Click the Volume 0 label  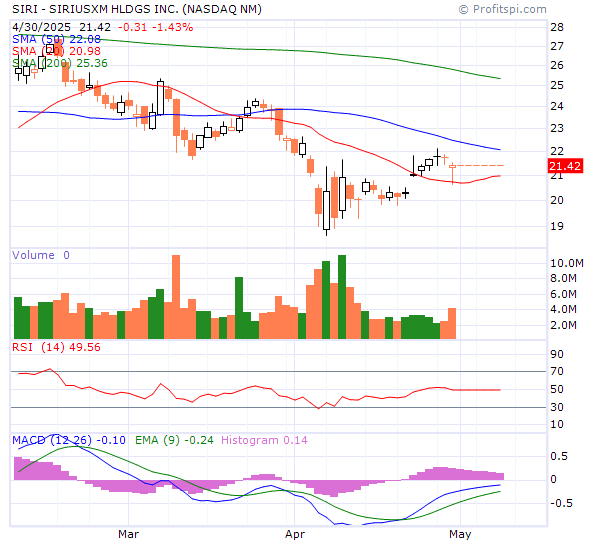[41, 255]
